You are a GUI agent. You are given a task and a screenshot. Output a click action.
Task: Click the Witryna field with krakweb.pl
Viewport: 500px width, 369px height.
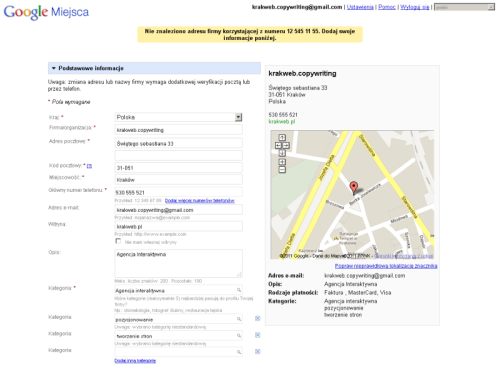[x=178, y=227]
